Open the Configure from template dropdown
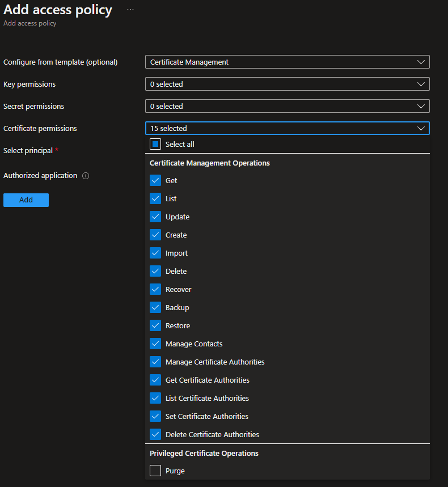 [287, 62]
